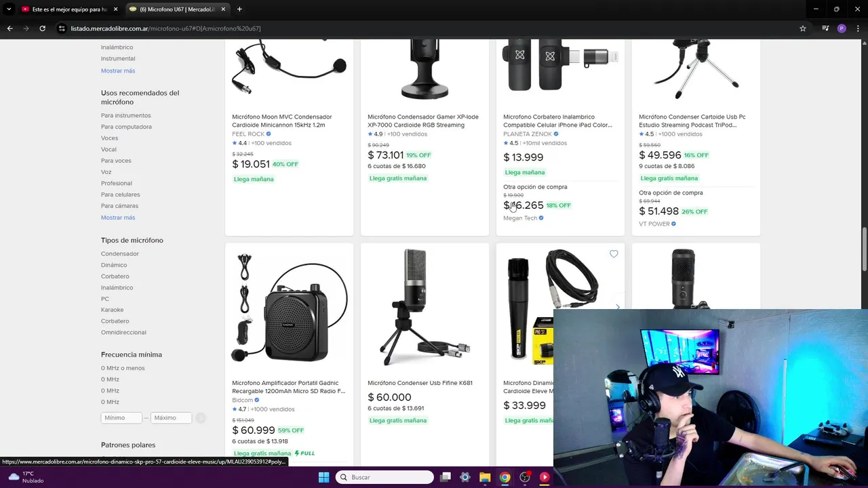This screenshot has width=868, height=488.
Task: Click the Mínimo frequency input field
Action: coord(121,418)
